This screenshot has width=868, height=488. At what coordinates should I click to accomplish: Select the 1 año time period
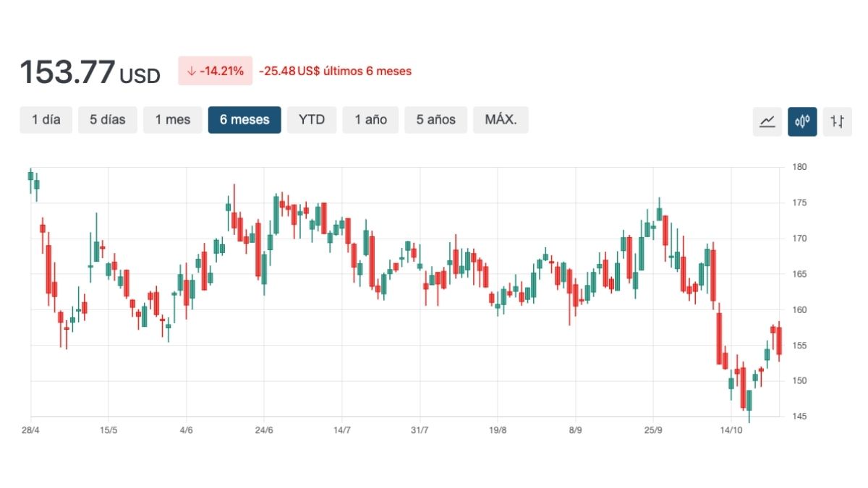click(x=370, y=120)
